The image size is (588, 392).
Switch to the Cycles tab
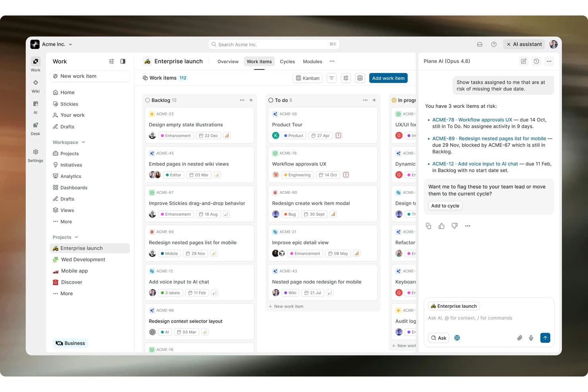pos(287,62)
